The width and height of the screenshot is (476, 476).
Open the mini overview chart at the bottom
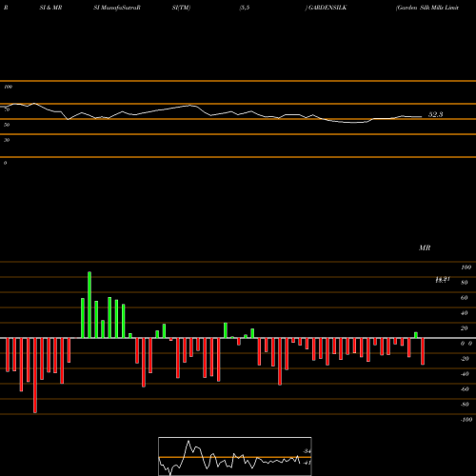click(235, 456)
